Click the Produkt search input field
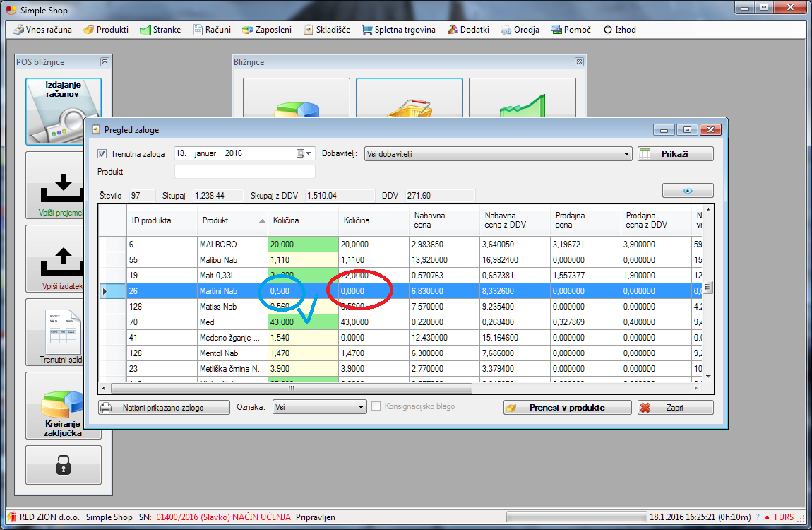812x530 pixels. click(x=244, y=172)
